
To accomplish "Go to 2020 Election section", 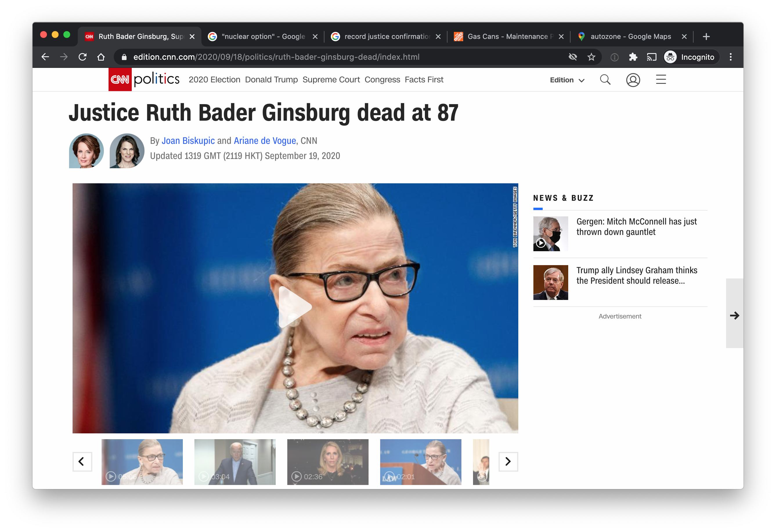I will pos(214,80).
